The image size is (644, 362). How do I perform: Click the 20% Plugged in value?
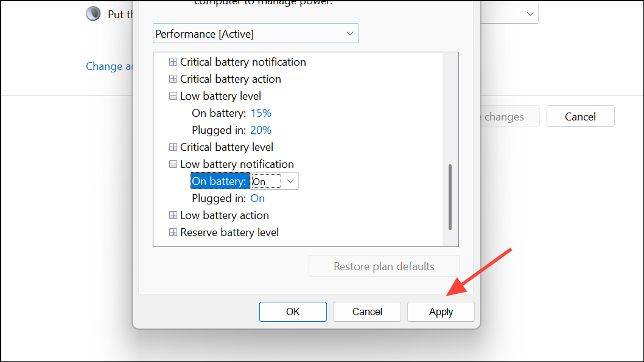pos(261,130)
